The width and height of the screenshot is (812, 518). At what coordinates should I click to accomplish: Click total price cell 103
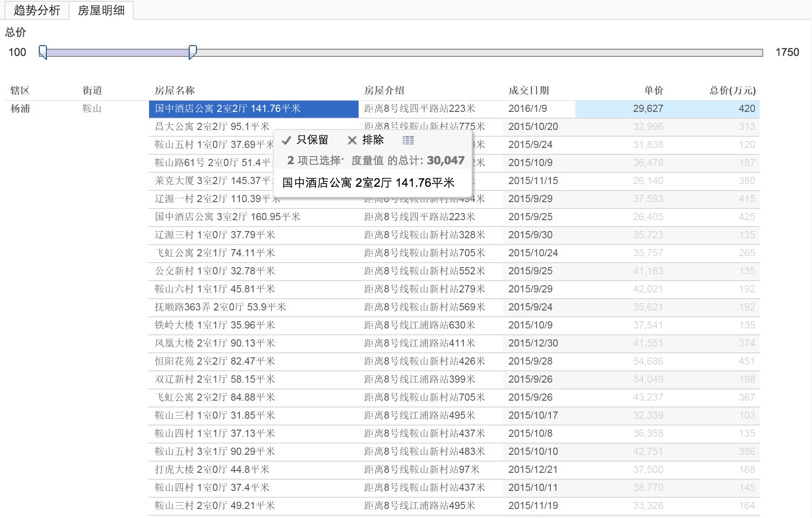click(x=747, y=415)
